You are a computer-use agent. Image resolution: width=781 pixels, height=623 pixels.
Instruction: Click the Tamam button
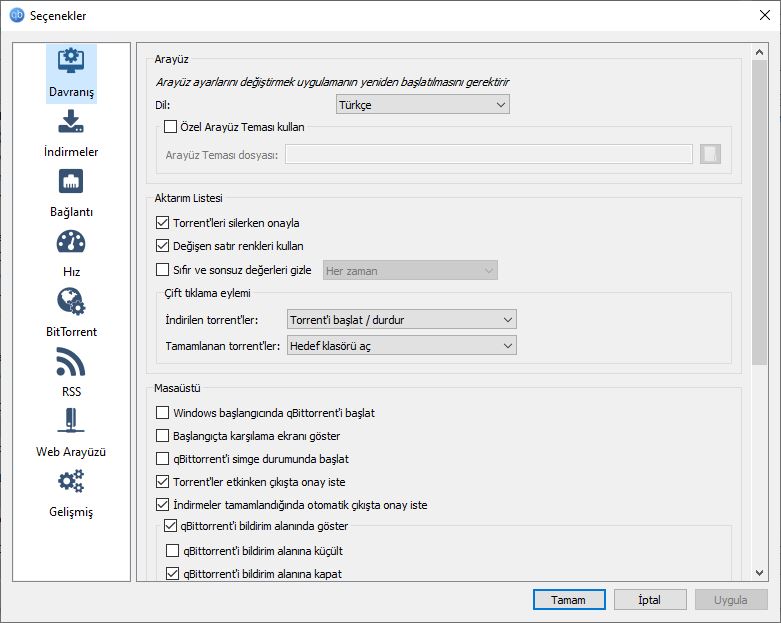[x=569, y=600]
